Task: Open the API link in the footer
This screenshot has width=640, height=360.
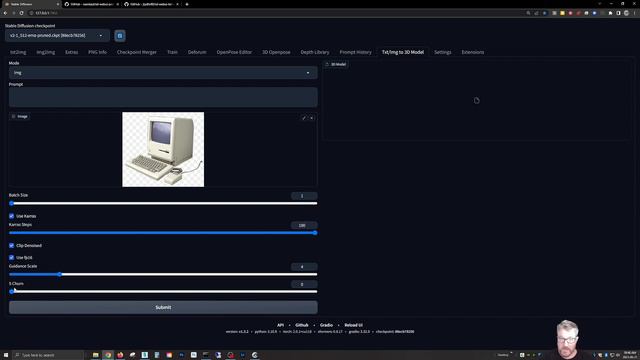Action: (280, 325)
